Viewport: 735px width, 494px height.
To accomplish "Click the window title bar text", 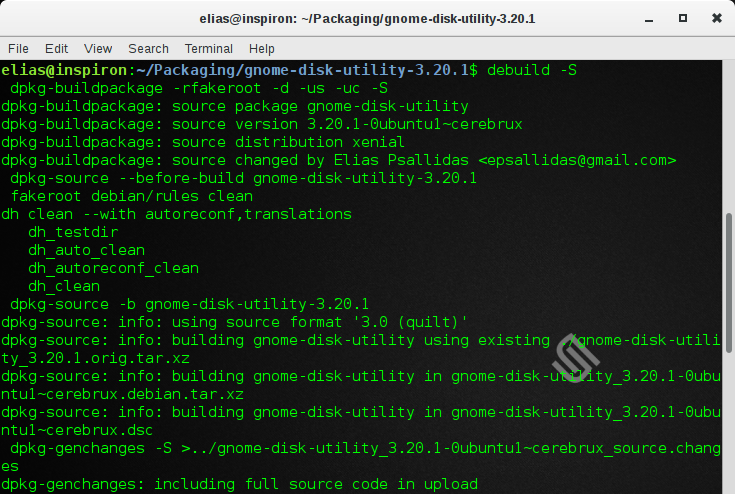I will coord(367,18).
